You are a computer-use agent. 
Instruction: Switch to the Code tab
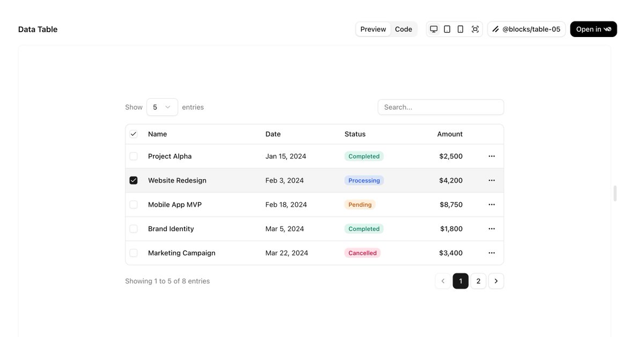click(404, 29)
